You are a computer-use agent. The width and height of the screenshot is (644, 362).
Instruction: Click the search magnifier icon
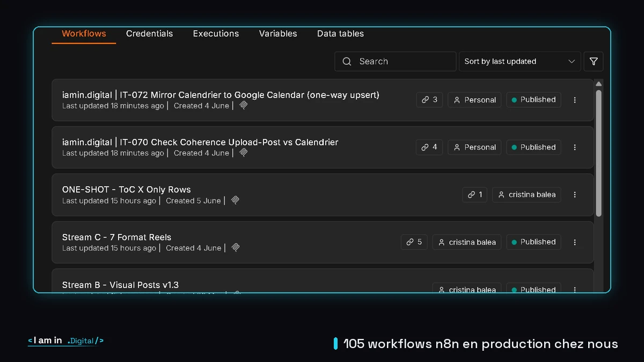coord(347,62)
